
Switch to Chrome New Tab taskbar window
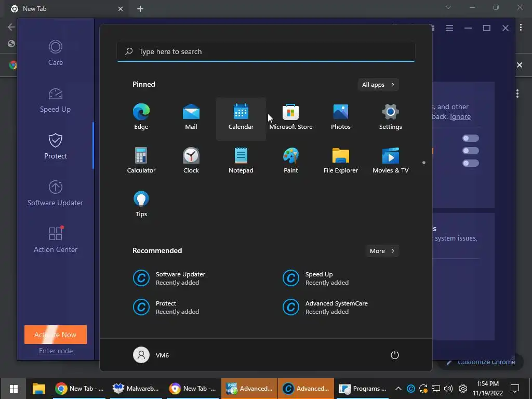point(80,389)
